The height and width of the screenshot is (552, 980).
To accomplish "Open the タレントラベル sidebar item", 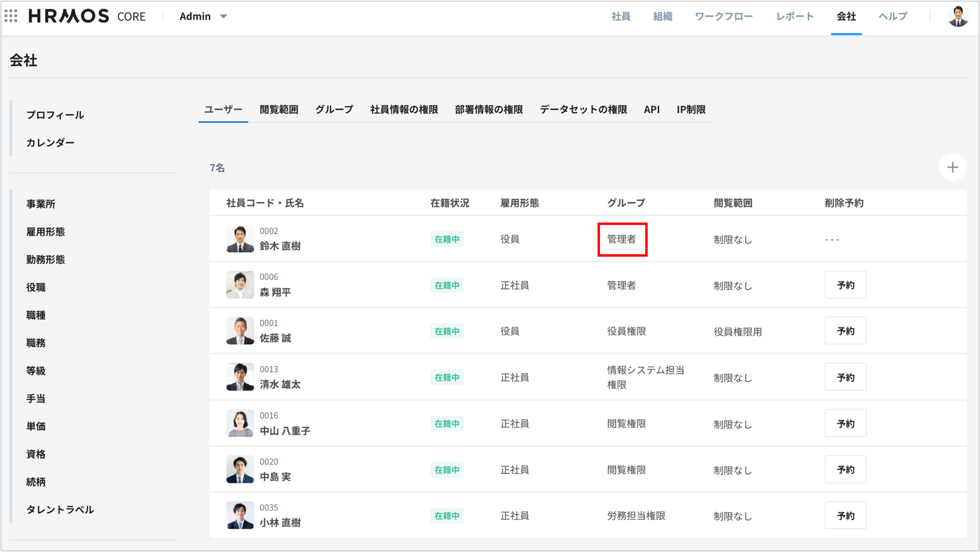I will click(60, 510).
